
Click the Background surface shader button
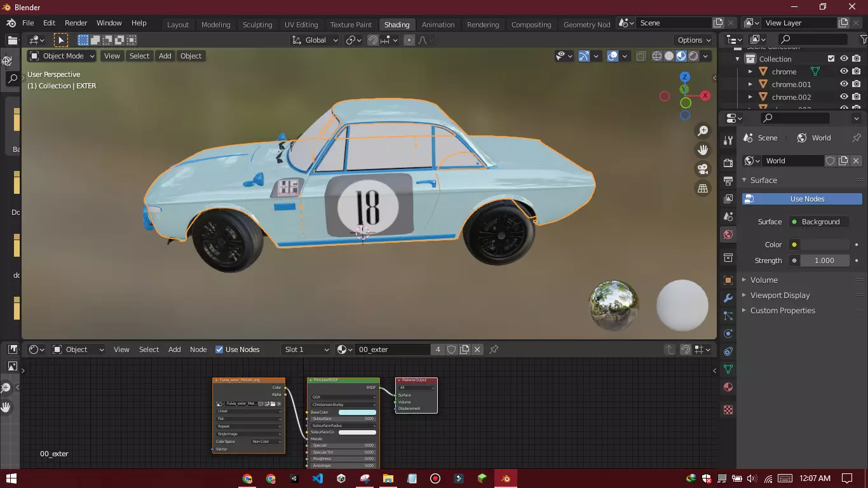coord(818,222)
